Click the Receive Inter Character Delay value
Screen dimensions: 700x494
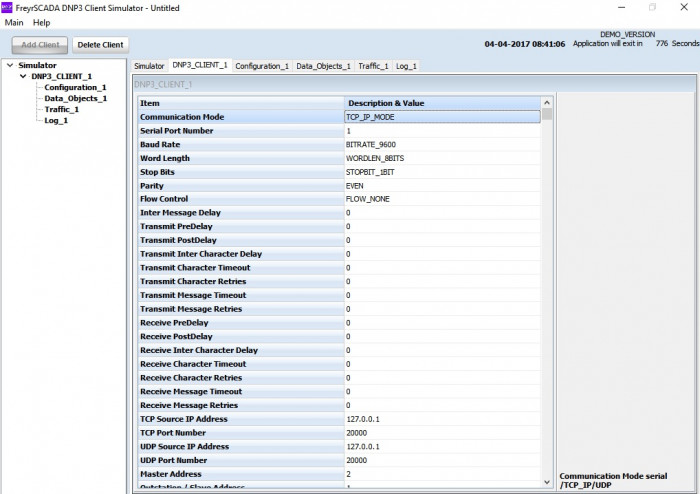coord(442,350)
